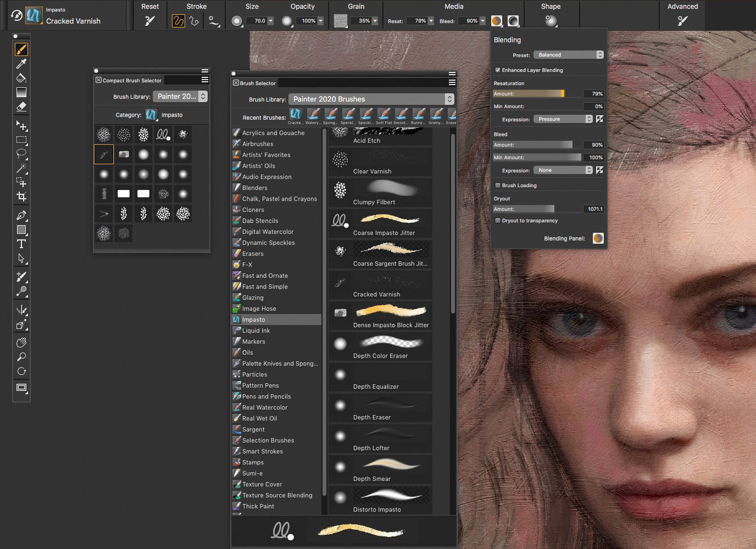This screenshot has width=756, height=549.
Task: Open Resaturation Expression Pressure dropdown
Action: (x=563, y=119)
